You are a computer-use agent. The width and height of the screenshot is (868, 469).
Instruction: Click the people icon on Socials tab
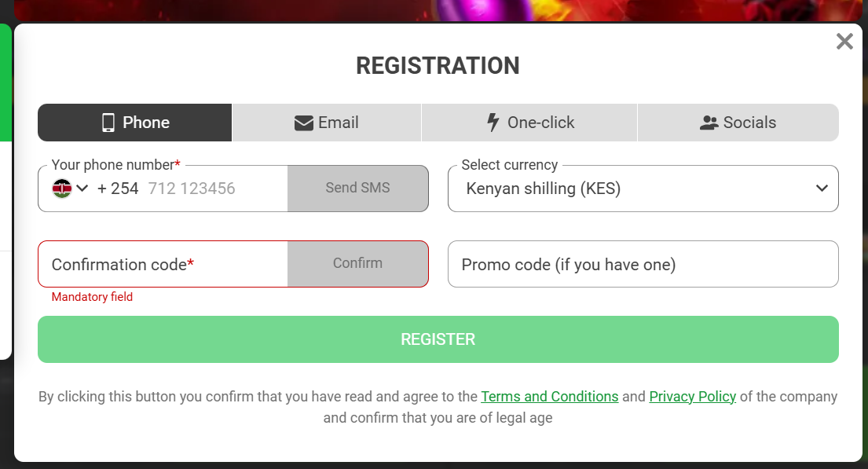tap(709, 122)
